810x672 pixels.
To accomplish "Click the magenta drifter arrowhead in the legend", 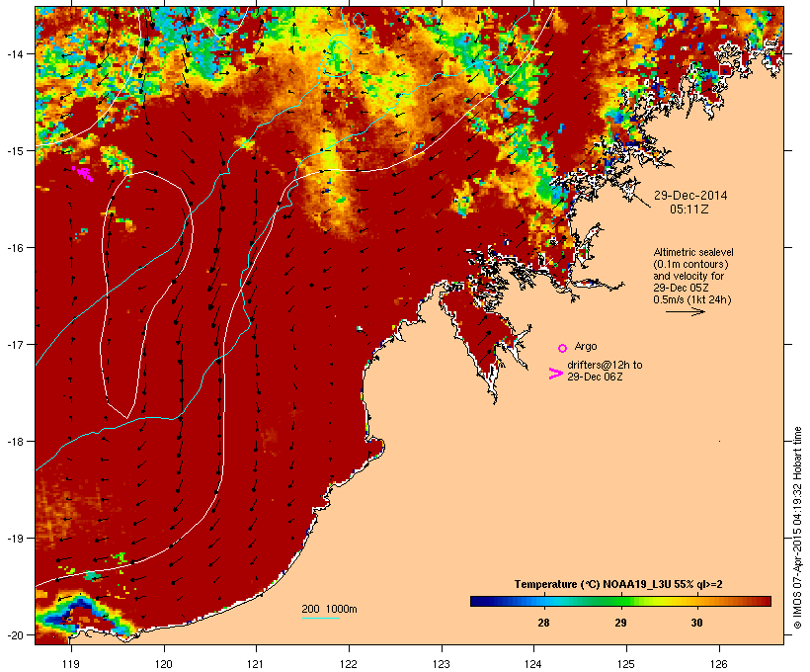I will tap(555, 374).
